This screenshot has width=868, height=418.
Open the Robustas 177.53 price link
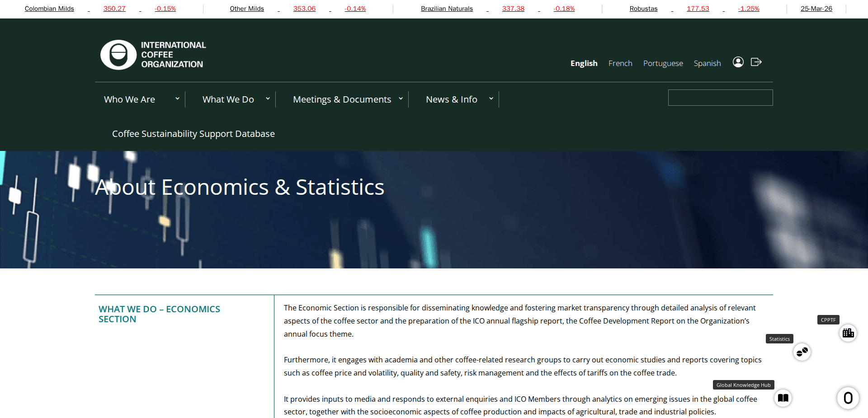coord(698,8)
